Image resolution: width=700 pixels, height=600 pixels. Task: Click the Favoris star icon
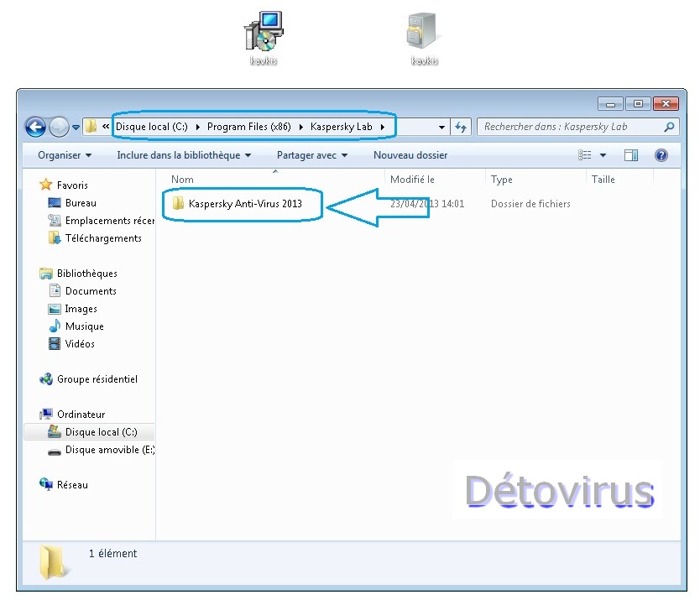click(46, 185)
